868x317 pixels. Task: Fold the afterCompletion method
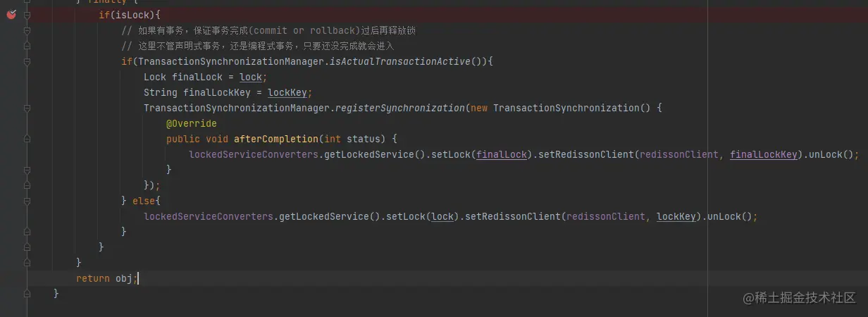point(27,139)
